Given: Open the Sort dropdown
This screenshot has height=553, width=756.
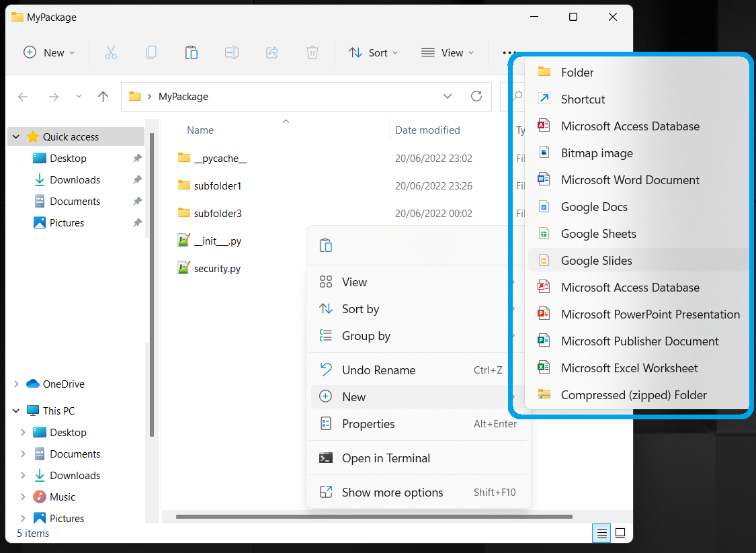Looking at the screenshot, I should [x=374, y=52].
